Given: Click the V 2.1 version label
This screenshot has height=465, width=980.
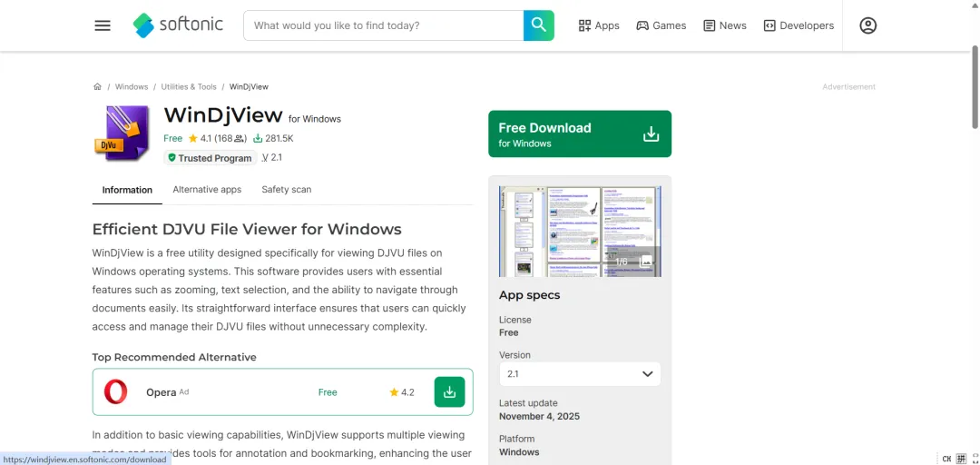Looking at the screenshot, I should 272,158.
